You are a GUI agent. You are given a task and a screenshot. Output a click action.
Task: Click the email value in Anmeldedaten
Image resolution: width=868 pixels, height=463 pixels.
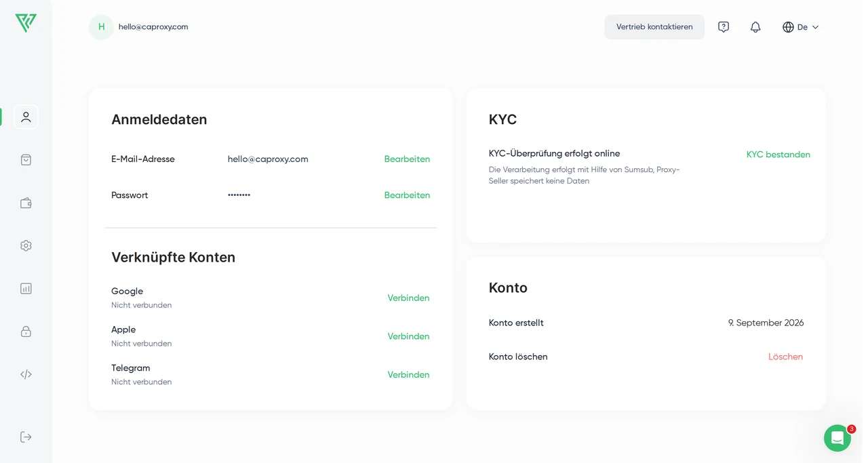268,159
